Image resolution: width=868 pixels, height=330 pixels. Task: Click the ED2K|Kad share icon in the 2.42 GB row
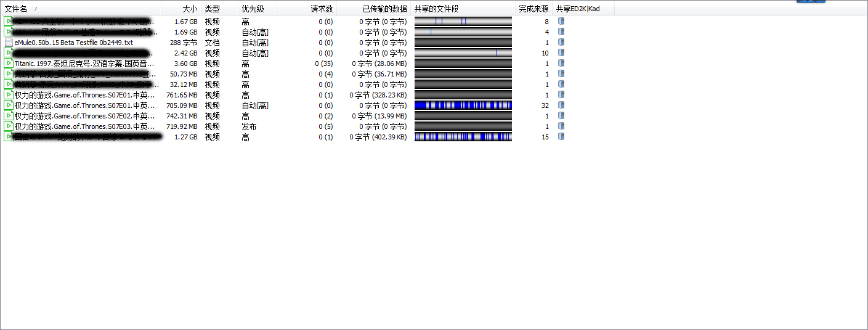tap(561, 53)
